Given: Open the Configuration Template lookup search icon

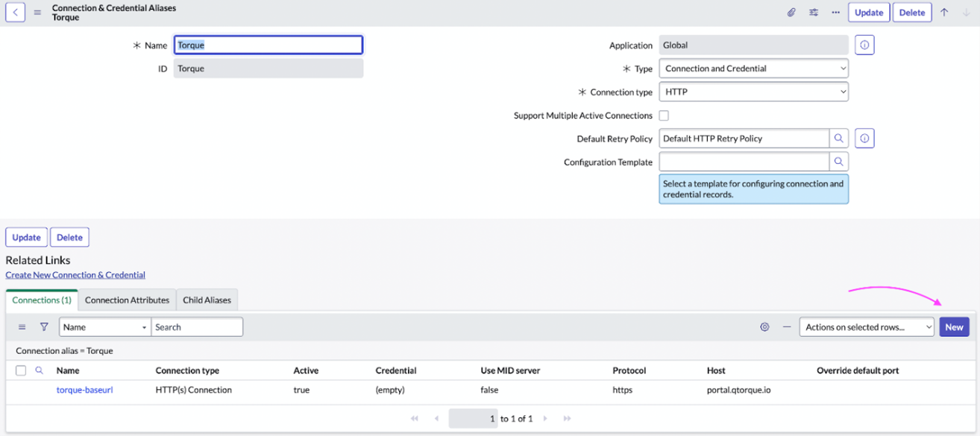Looking at the screenshot, I should (838, 161).
